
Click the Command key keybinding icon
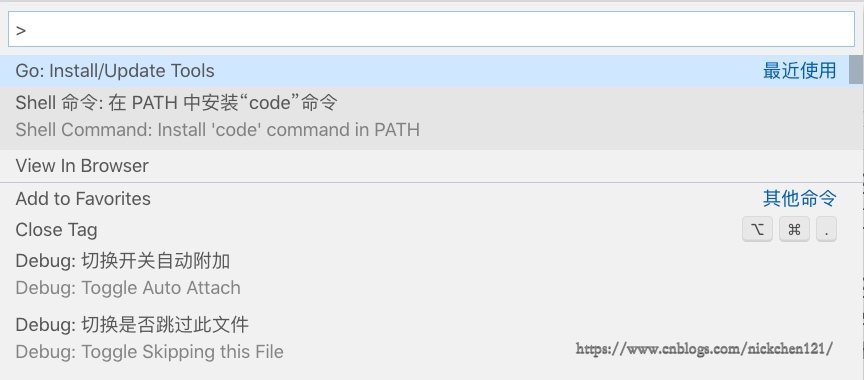(795, 230)
